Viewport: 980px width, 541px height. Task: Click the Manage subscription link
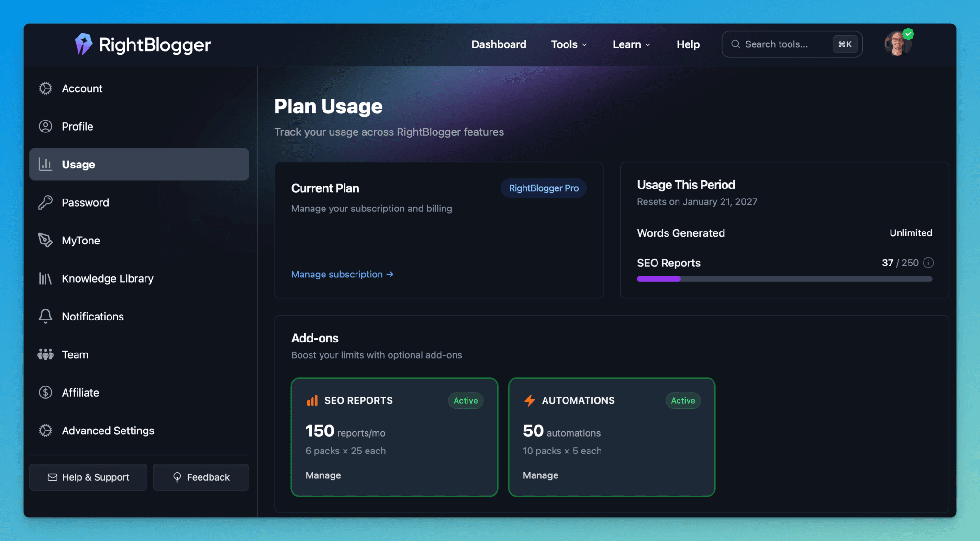[342, 274]
